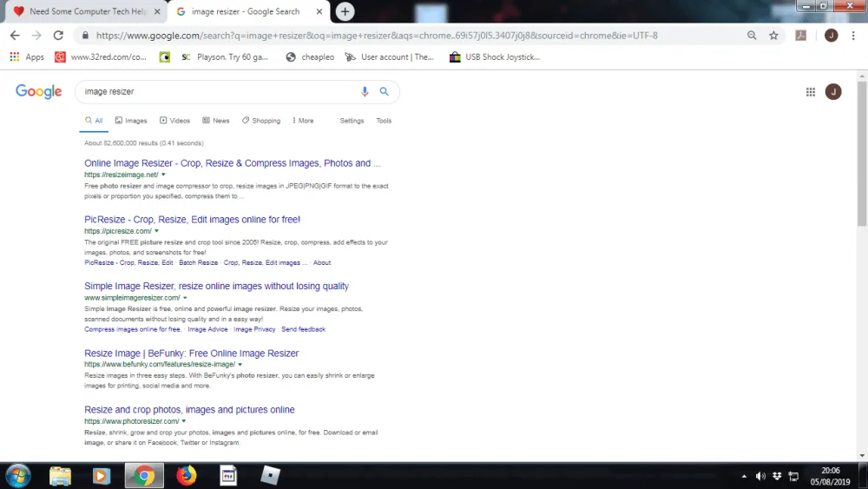Go back with the browser back arrow
Image resolution: width=868 pixels, height=489 pixels.
(x=15, y=36)
